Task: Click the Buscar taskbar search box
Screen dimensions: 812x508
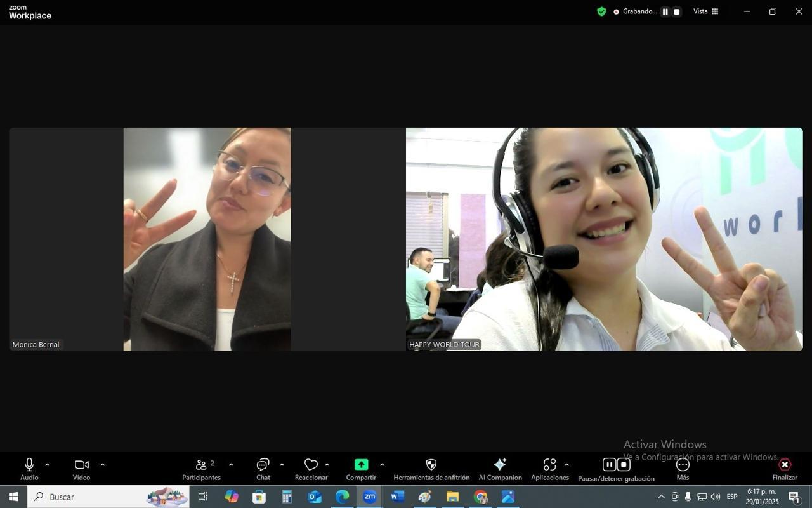Action: [x=108, y=497]
